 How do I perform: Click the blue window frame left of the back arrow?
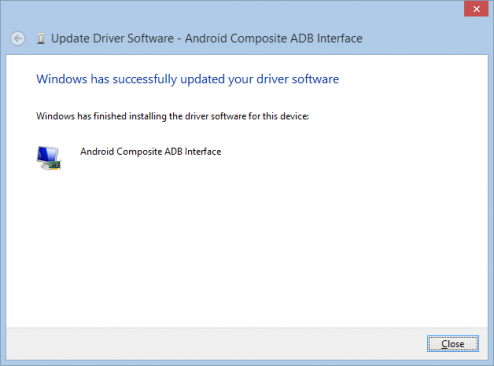(4, 39)
